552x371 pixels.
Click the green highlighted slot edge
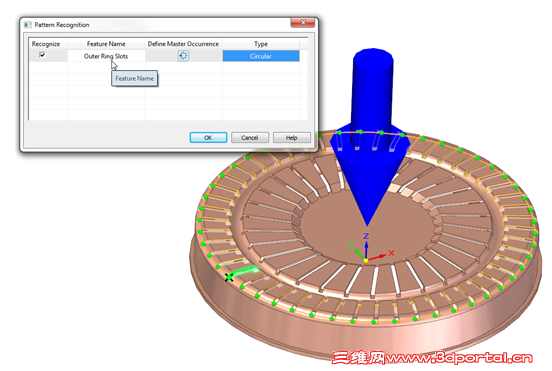click(246, 271)
